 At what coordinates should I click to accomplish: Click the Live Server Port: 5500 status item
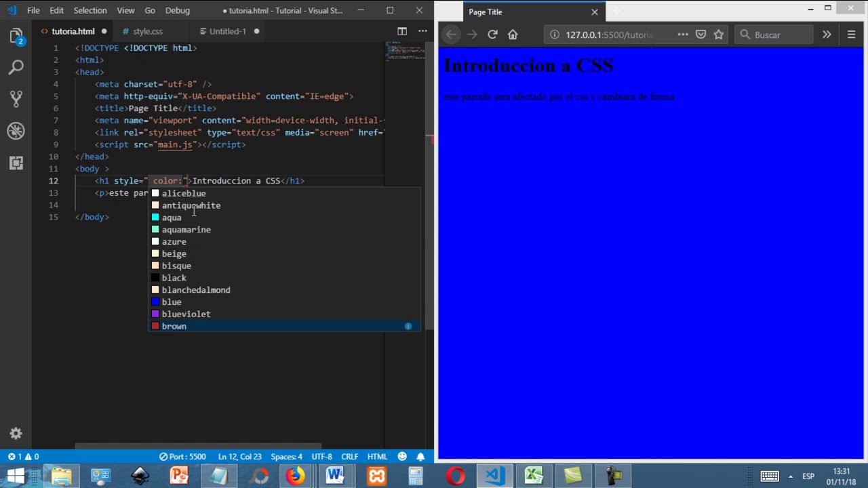coord(182,457)
